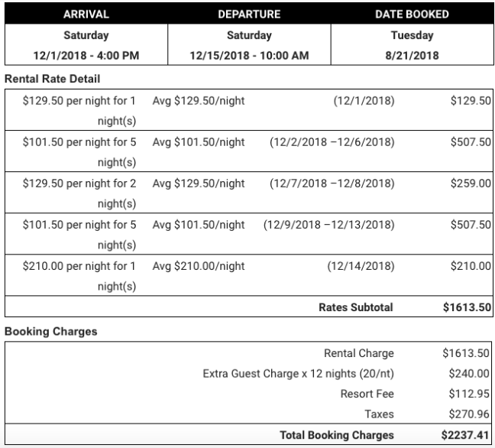The width and height of the screenshot is (495, 448).
Task: Click the Rental Charge label
Action: pos(359,353)
